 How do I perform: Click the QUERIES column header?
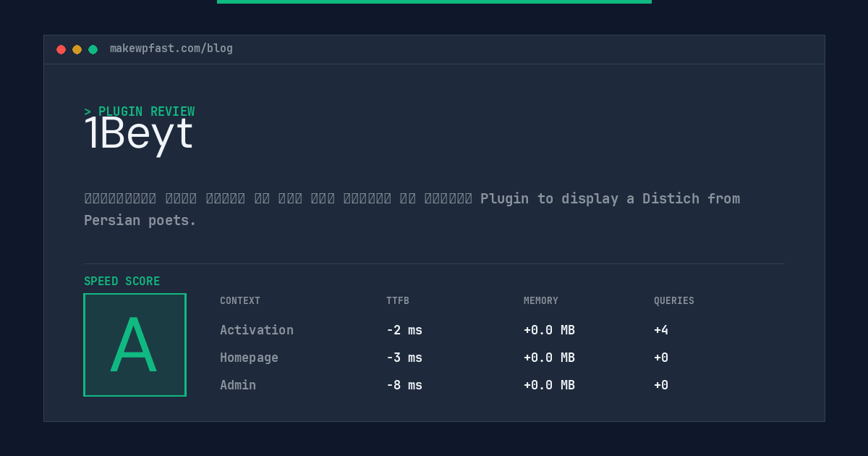click(674, 300)
